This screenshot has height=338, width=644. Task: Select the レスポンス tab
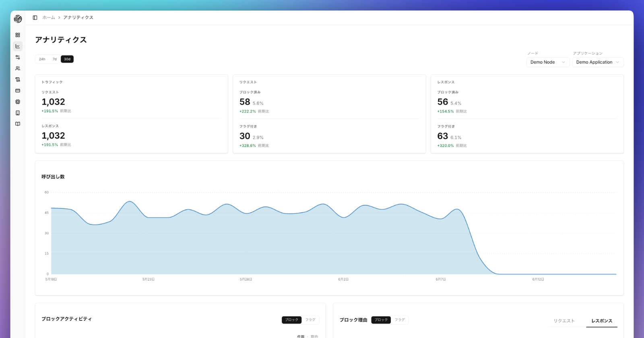pos(602,321)
